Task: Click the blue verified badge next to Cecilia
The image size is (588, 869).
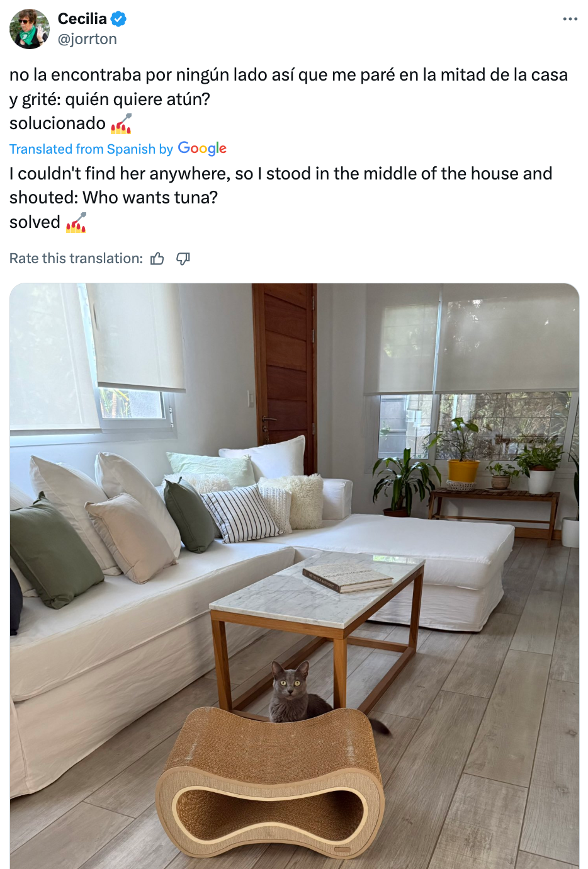Action: click(118, 19)
